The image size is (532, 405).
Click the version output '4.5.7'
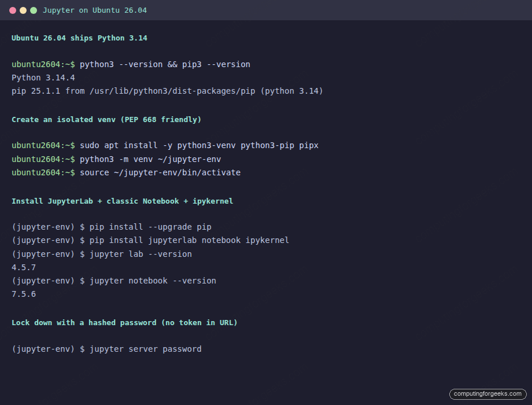23,267
